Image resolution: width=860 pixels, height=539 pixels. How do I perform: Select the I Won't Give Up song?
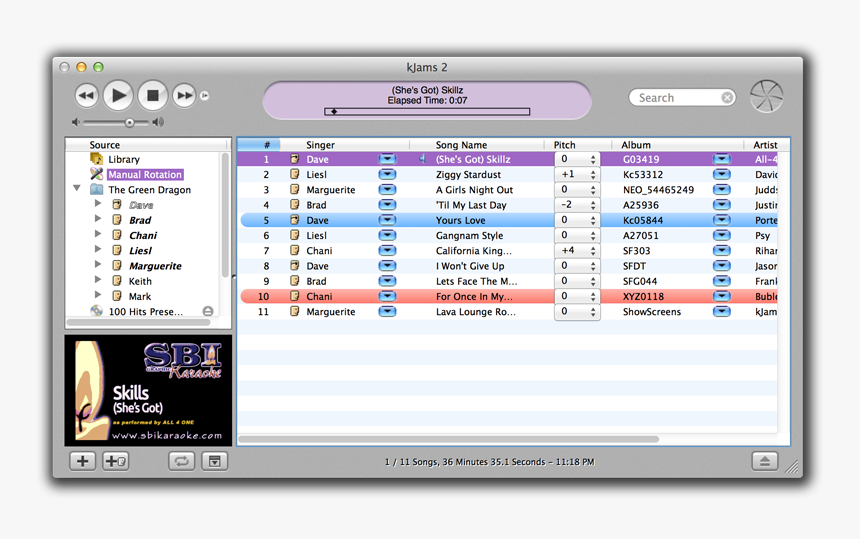point(470,266)
